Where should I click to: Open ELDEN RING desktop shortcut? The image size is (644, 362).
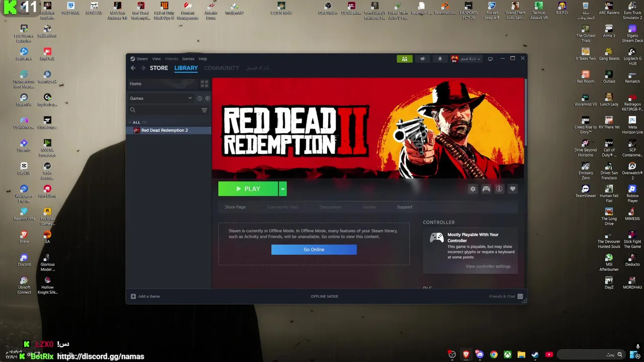281,9
